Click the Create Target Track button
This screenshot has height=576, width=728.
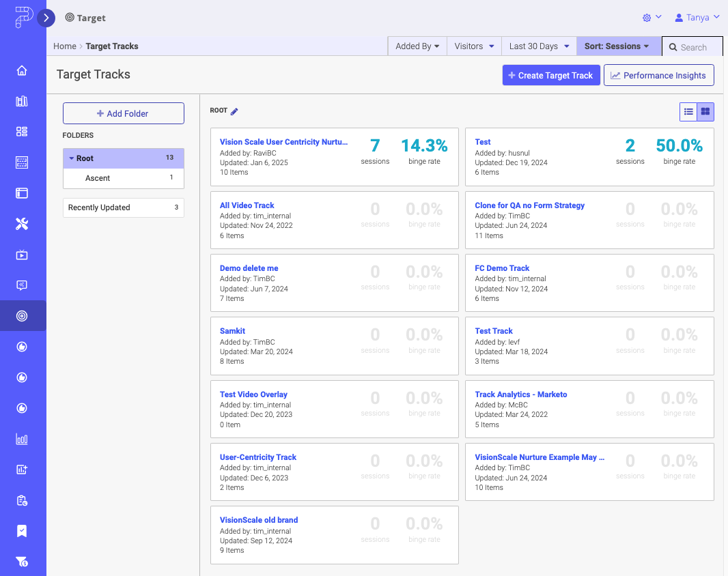click(x=550, y=76)
